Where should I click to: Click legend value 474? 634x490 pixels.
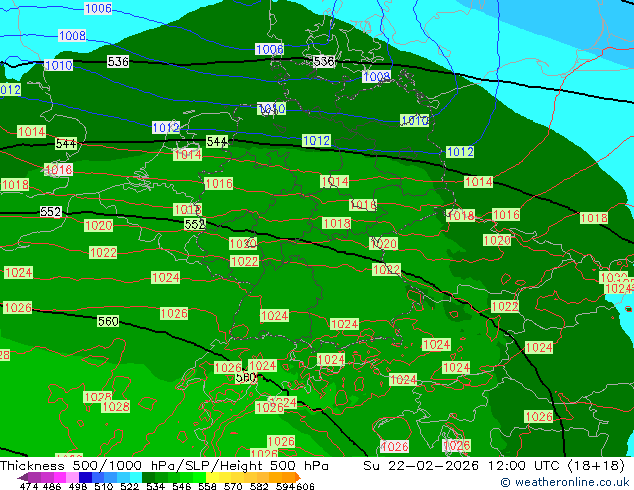click(29, 486)
